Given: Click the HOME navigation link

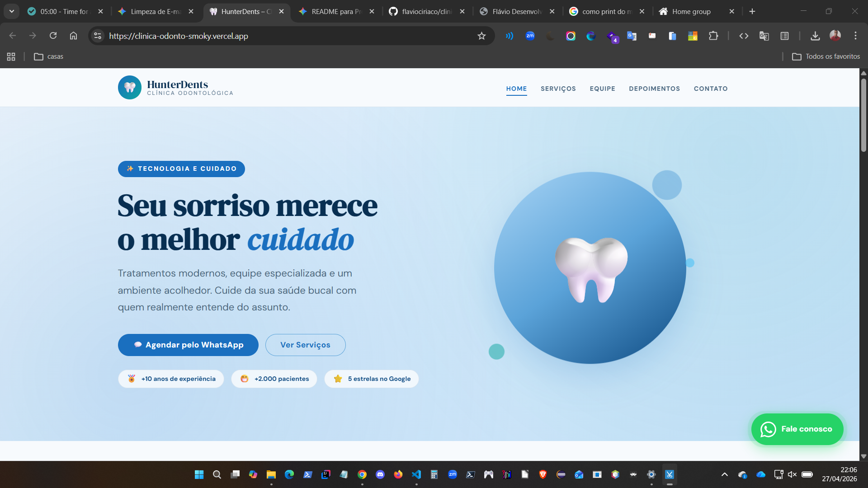Looking at the screenshot, I should (x=516, y=89).
